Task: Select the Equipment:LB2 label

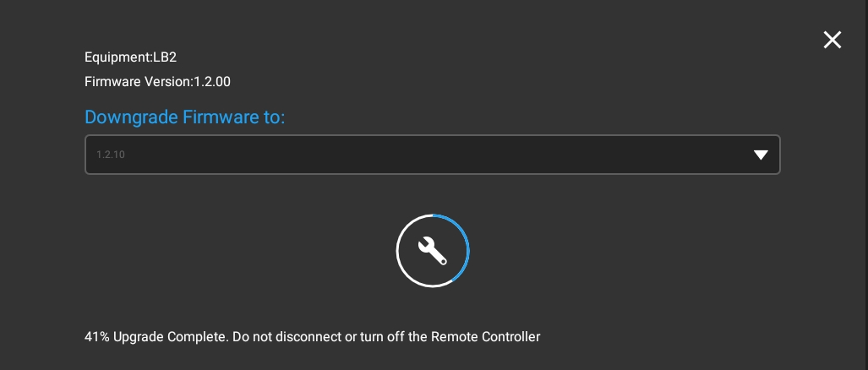Action: pos(130,57)
